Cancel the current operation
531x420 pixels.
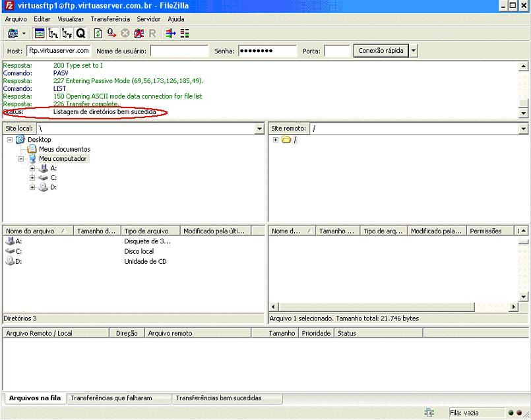[125, 34]
